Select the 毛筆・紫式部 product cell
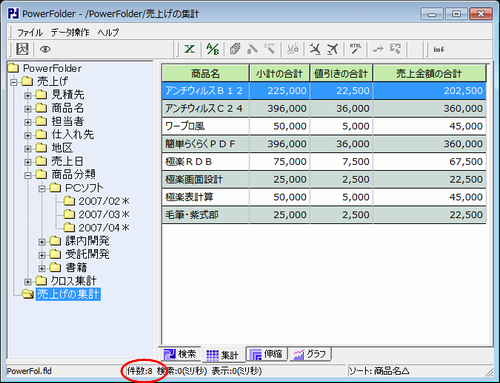Image resolution: width=500 pixels, height=383 pixels. click(x=205, y=215)
